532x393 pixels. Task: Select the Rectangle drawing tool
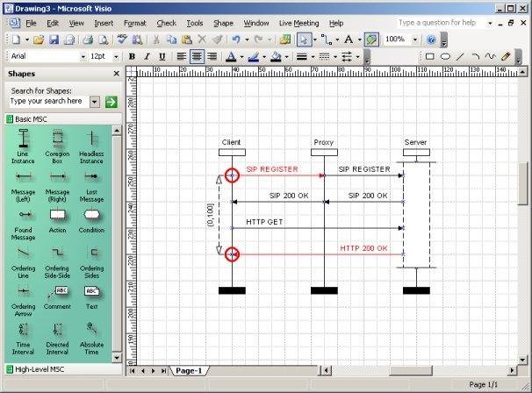429,57
